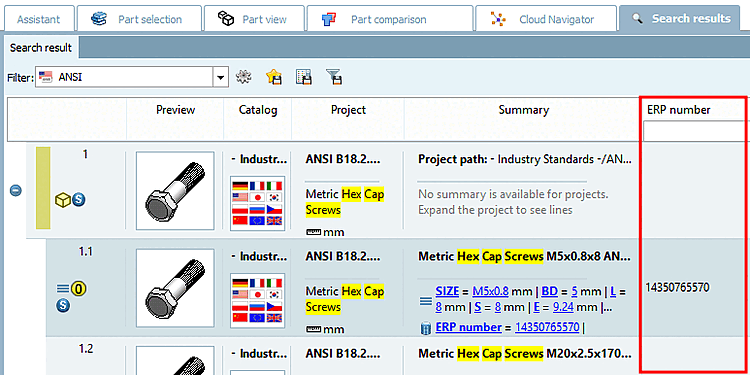This screenshot has height=375, width=750.
Task: Click the yellow 3D cube icon in row 1
Action: click(63, 200)
